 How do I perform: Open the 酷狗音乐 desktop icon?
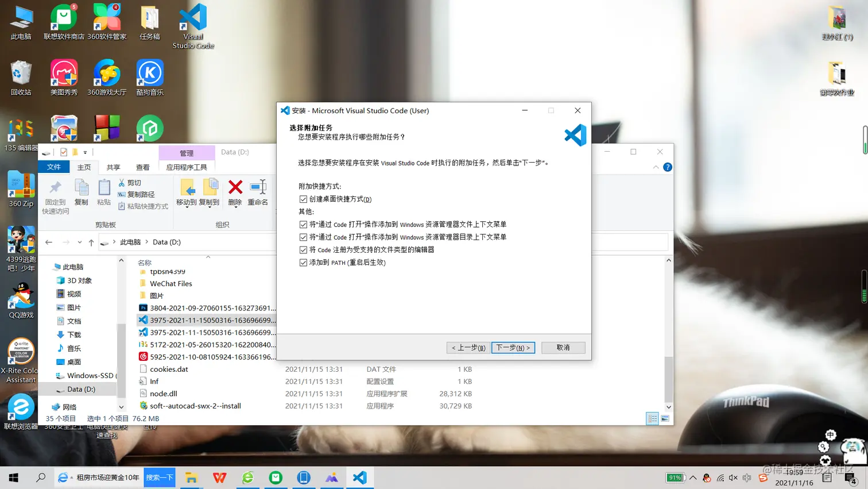pyautogui.click(x=150, y=78)
